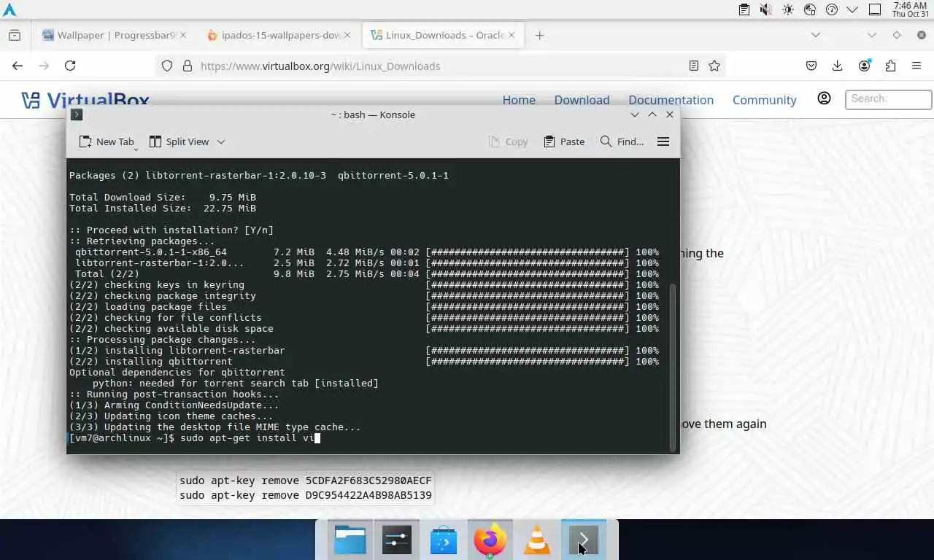Open the clipboard tray icon
Viewport: 934px width, 560px height.
[744, 9]
